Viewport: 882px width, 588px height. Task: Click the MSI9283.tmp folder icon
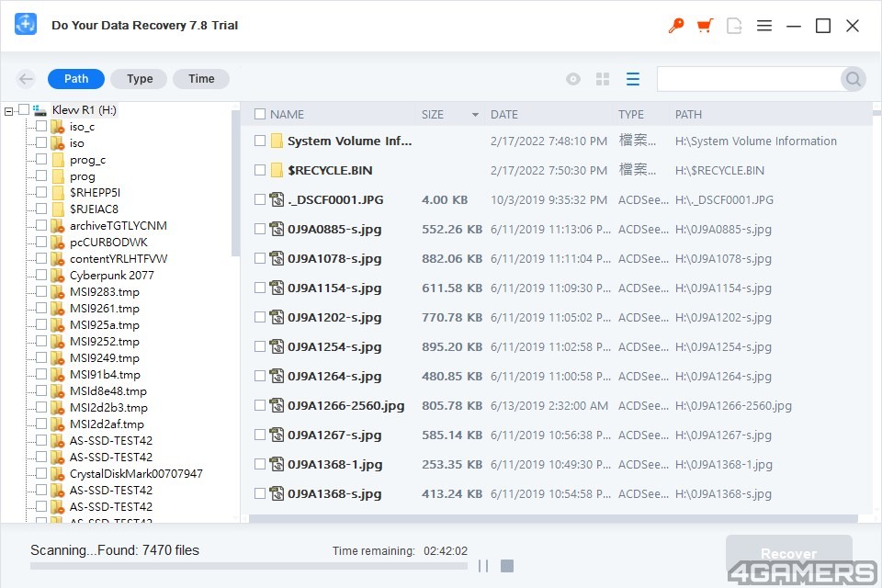click(57, 291)
